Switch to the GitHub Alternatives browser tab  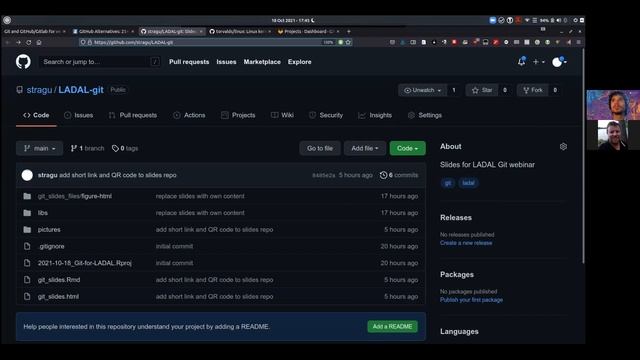103,31
